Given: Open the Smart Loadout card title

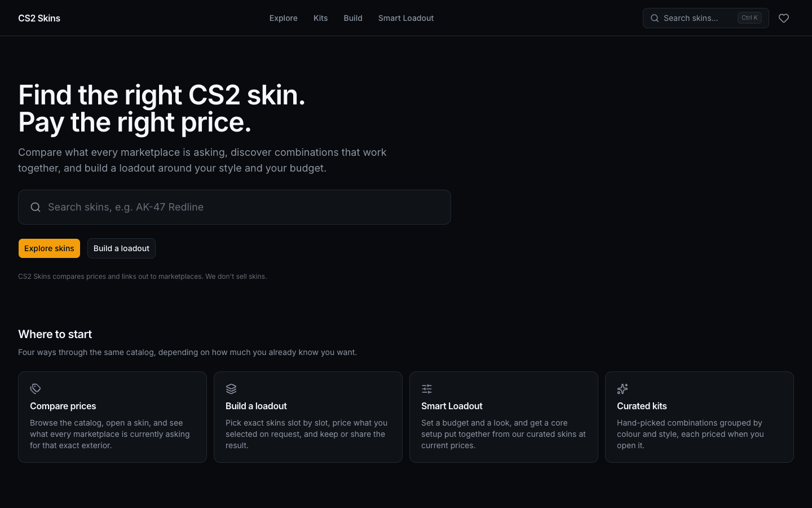Looking at the screenshot, I should [x=452, y=406].
